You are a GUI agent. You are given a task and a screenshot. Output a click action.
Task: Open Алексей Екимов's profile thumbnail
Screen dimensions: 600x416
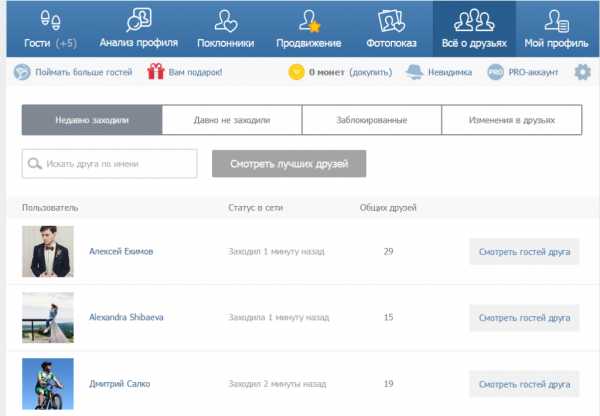coord(47,251)
